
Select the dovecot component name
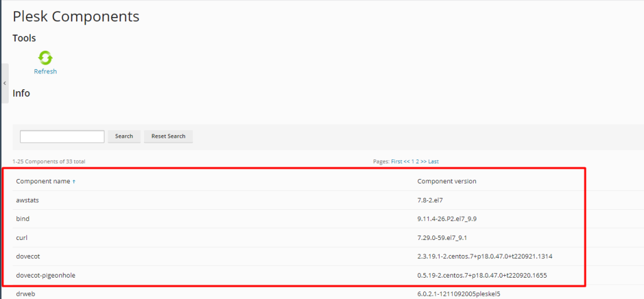tap(28, 256)
